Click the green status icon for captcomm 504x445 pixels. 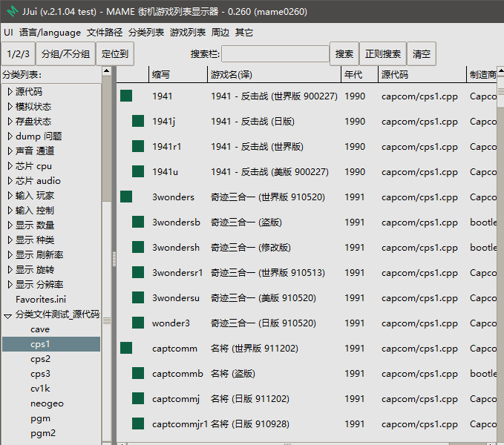(x=126, y=348)
